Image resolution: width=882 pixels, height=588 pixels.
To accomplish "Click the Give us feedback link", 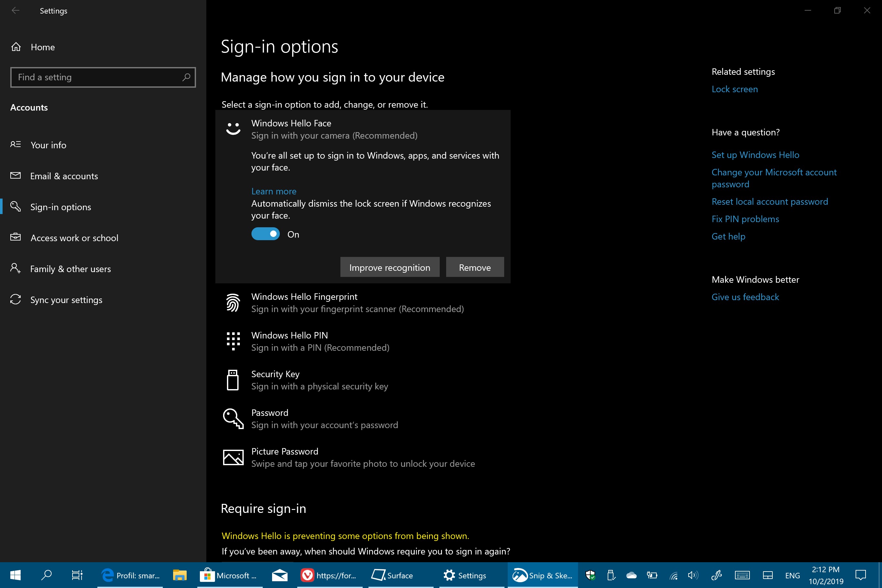I will (745, 297).
